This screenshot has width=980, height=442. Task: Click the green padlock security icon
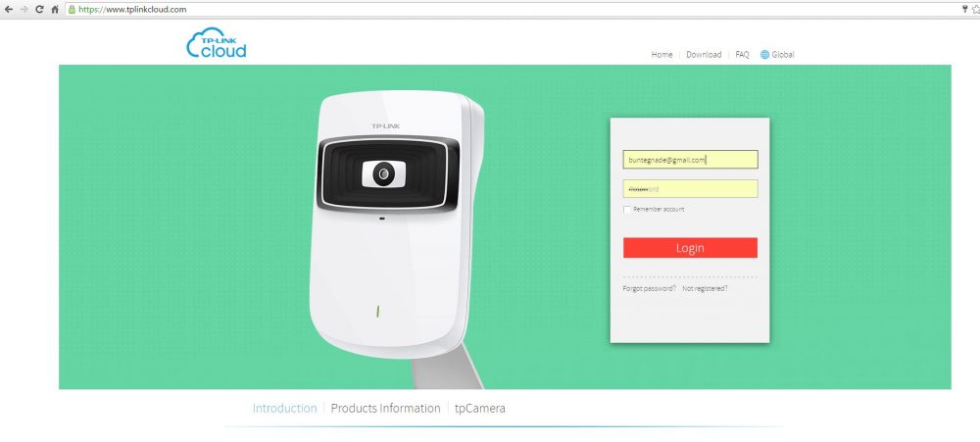(72, 10)
